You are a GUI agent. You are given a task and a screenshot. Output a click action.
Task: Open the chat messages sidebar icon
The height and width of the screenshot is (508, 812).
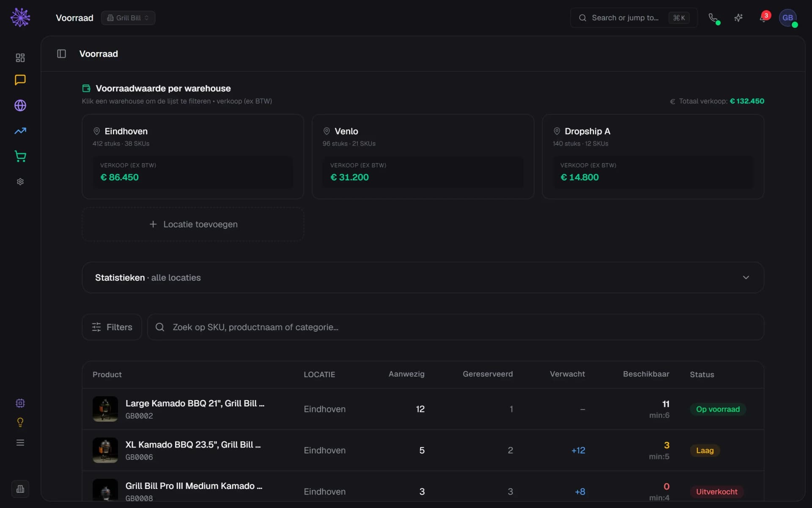pyautogui.click(x=20, y=80)
